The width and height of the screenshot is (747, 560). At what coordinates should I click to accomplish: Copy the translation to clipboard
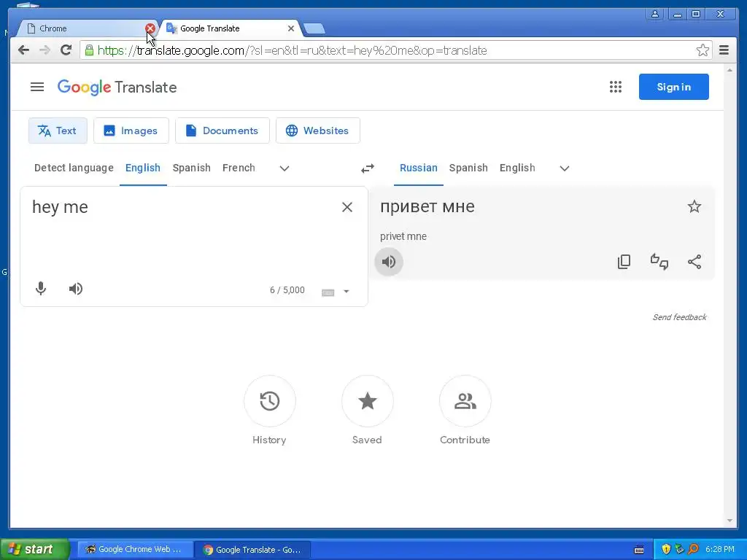click(x=624, y=262)
